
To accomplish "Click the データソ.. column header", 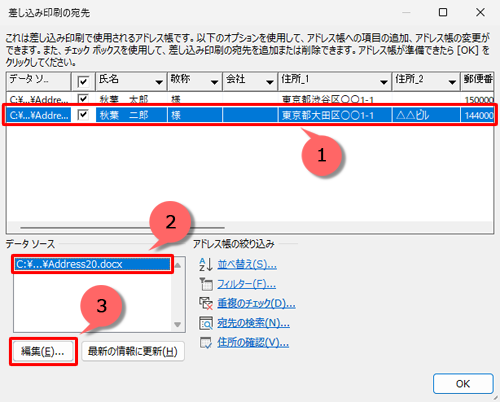I will click(38, 81).
